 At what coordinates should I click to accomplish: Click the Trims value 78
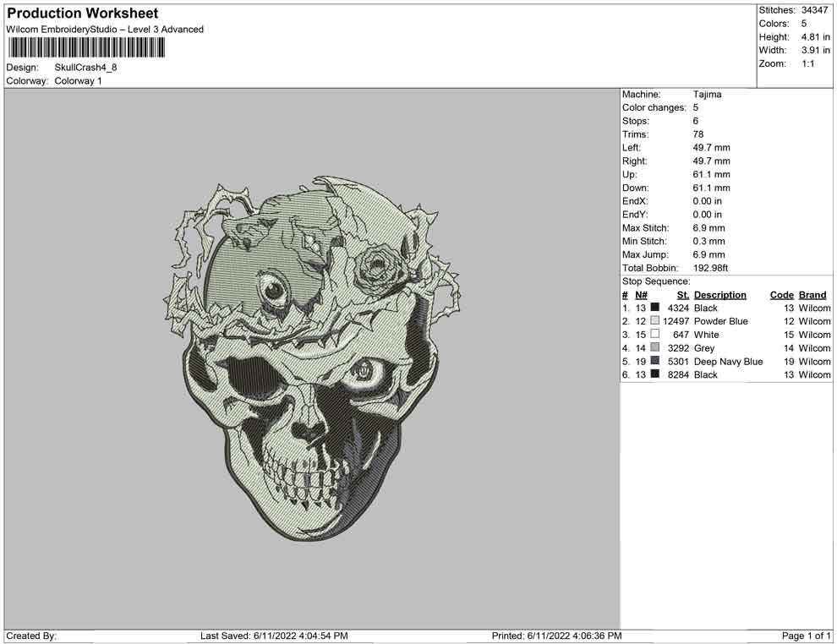tap(698, 134)
